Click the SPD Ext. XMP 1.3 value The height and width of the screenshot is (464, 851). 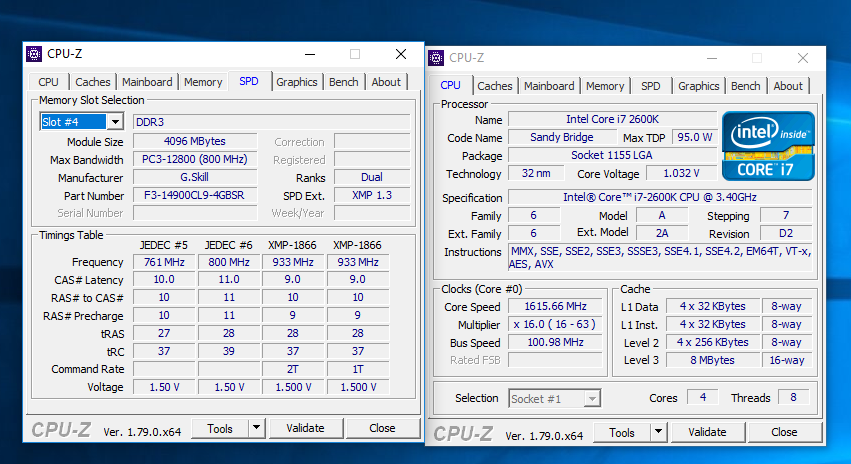click(x=372, y=195)
